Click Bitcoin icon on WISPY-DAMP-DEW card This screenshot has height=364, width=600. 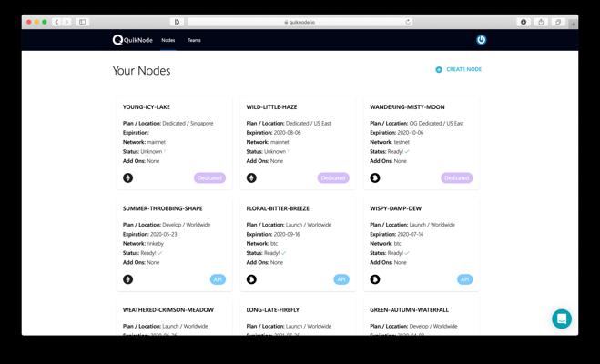(375, 279)
